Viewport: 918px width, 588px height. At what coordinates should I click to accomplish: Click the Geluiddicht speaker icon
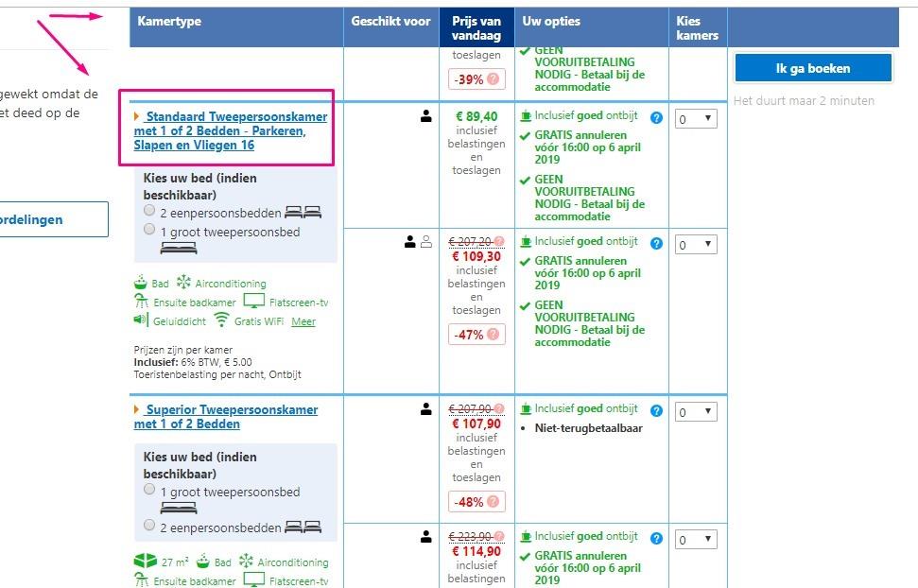point(142,320)
